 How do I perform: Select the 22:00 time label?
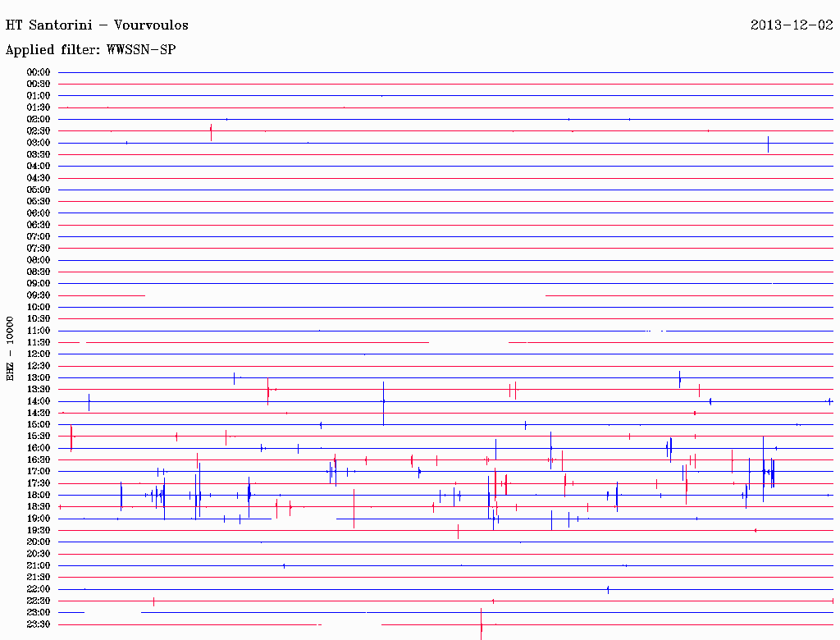pyautogui.click(x=39, y=589)
